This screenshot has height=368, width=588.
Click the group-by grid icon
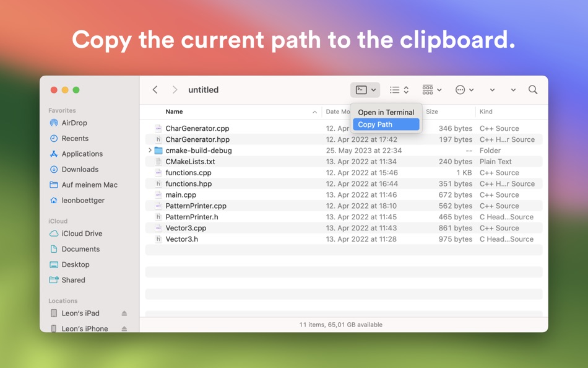(428, 90)
